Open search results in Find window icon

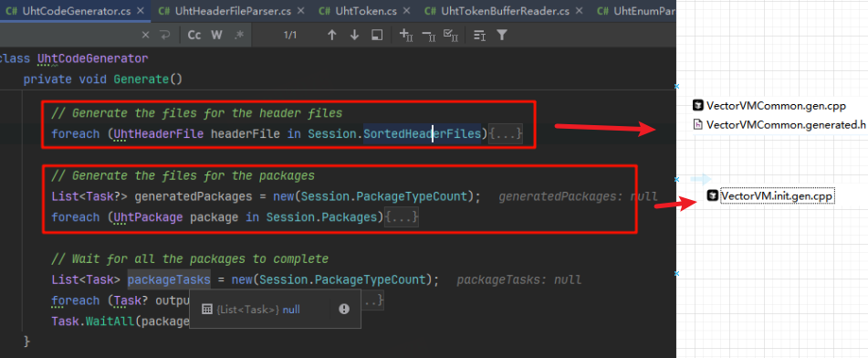tap(377, 36)
